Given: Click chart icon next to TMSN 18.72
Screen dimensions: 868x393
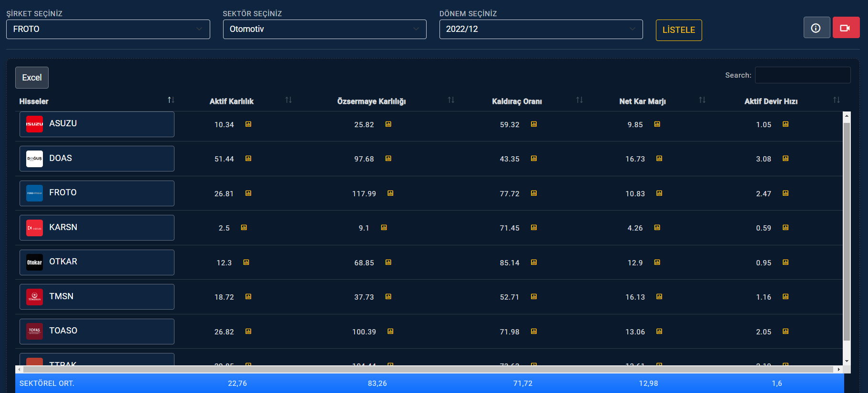Looking at the screenshot, I should (248, 297).
